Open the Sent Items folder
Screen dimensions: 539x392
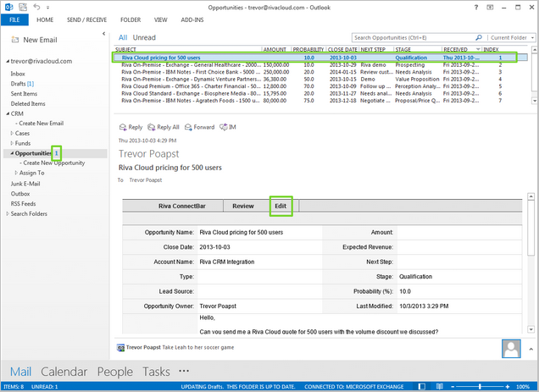click(24, 93)
